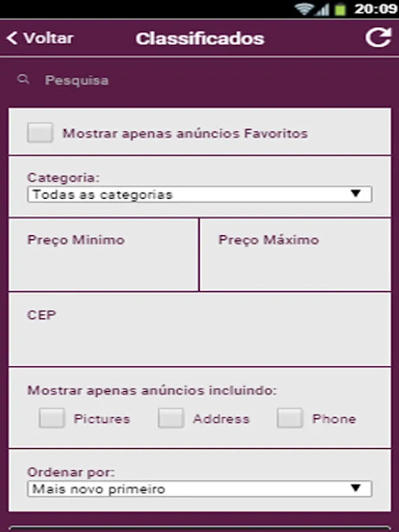The image size is (399, 532).
Task: Tap the CEP input field
Action: (199, 334)
